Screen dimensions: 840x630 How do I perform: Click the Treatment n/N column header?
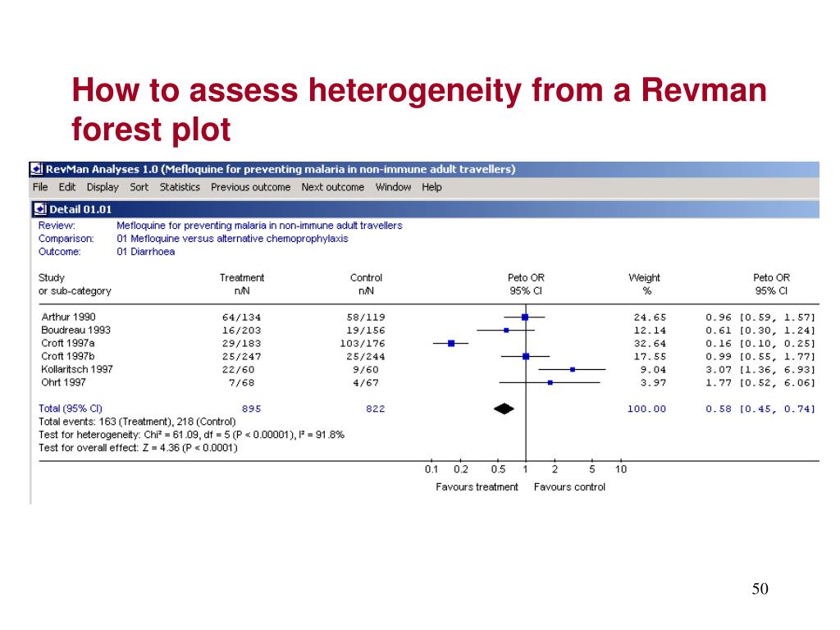coord(242,285)
